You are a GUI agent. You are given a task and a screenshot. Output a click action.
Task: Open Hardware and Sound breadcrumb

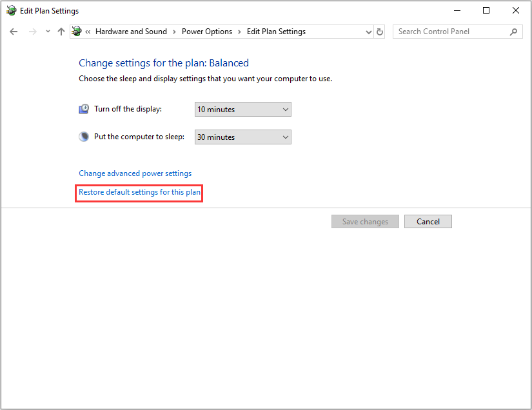pyautogui.click(x=131, y=32)
